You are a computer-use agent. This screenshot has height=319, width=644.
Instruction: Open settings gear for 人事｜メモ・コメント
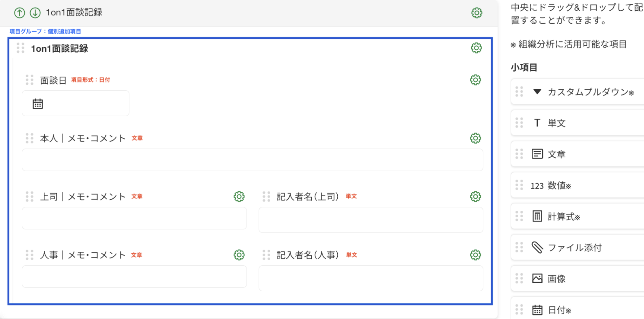point(239,255)
